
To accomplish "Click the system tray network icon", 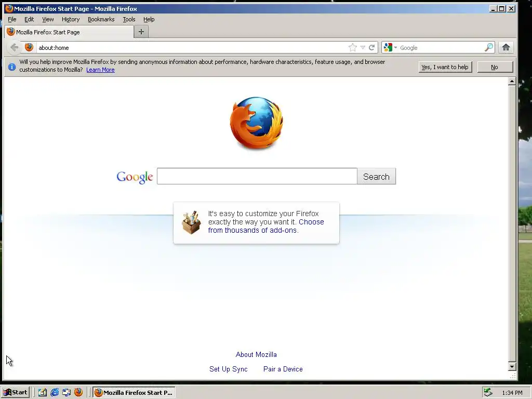I will 488,393.
